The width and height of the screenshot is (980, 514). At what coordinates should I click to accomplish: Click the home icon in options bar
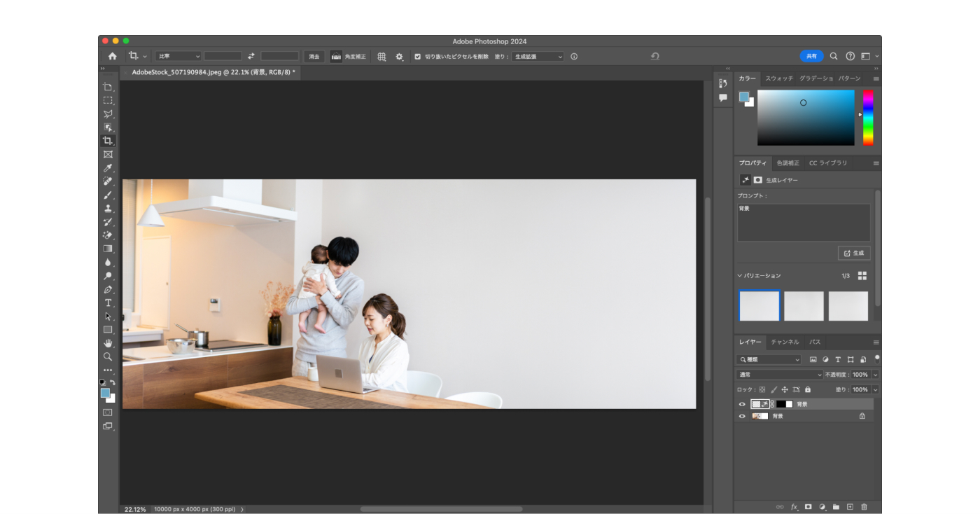pos(112,56)
